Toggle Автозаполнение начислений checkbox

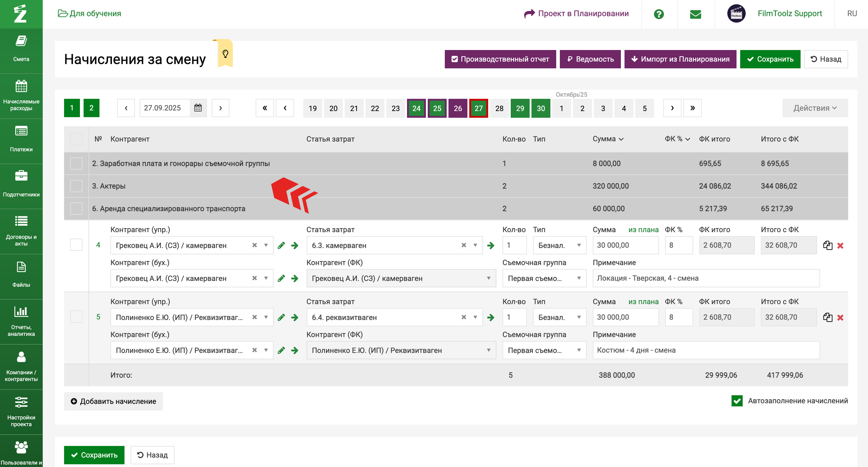pos(737,401)
